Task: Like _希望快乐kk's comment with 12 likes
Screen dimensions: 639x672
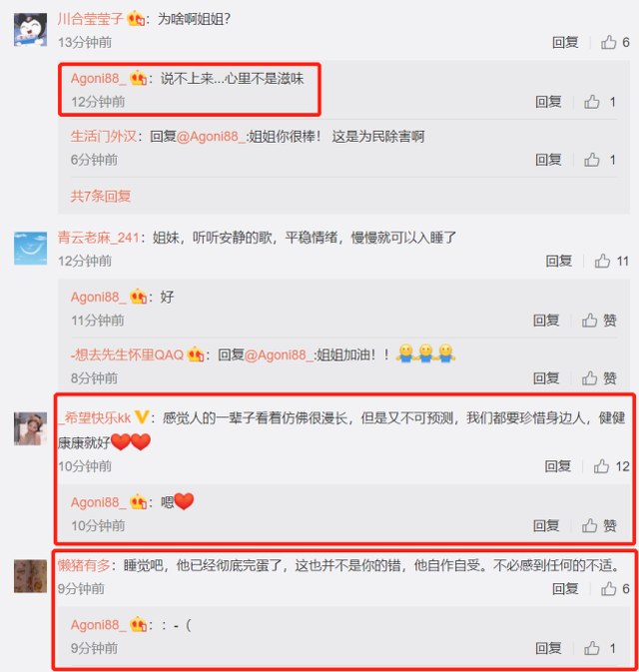Action: [601, 466]
